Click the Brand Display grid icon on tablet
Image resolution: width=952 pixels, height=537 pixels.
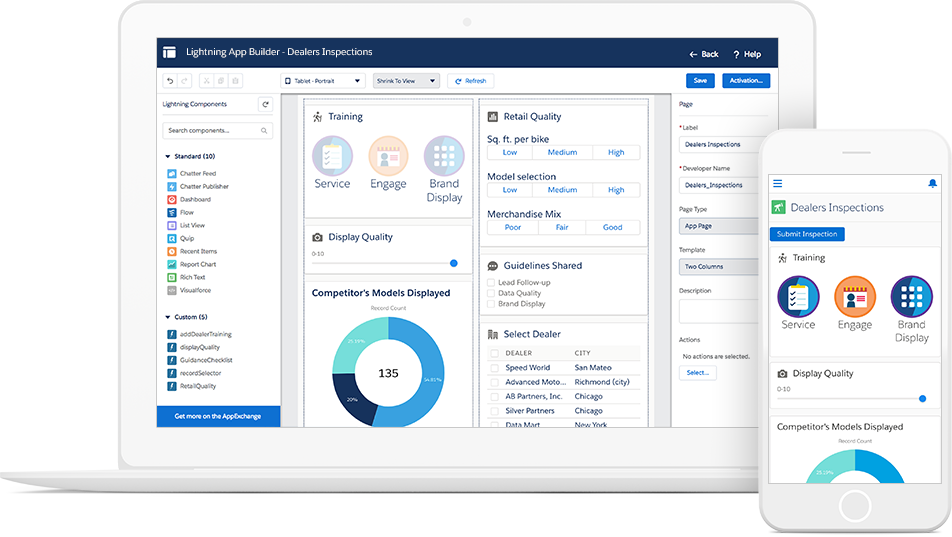pyautogui.click(x=444, y=157)
